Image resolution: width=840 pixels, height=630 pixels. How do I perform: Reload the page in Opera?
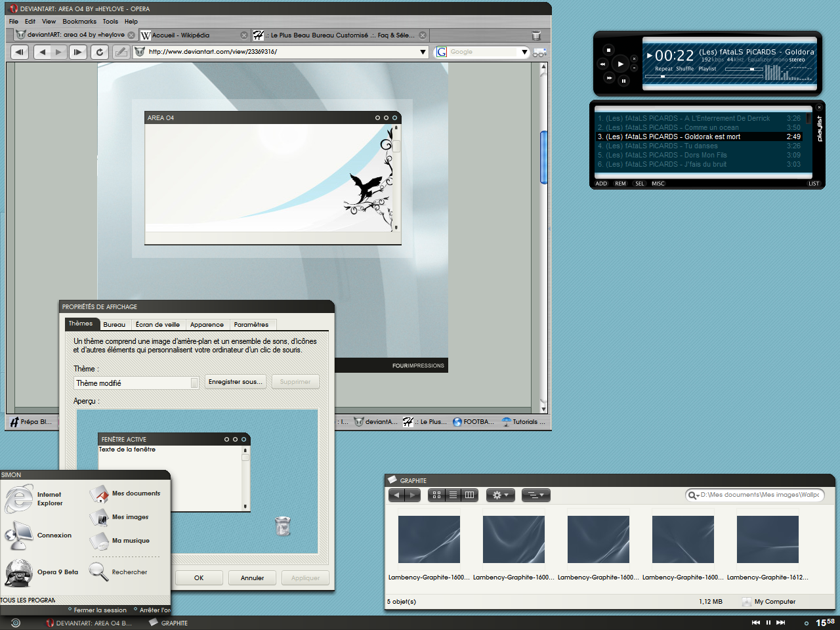click(x=100, y=52)
